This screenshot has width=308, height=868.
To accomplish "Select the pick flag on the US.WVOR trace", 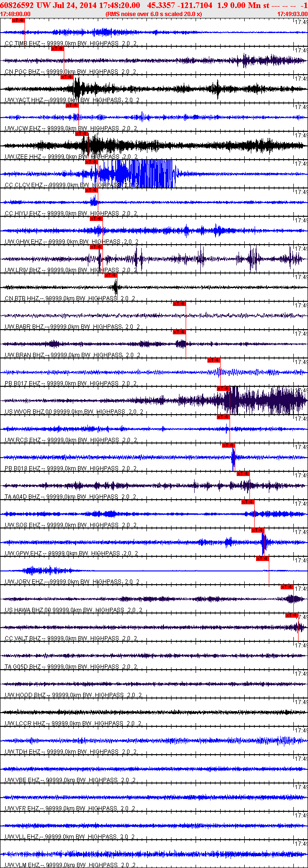I will 223,389.
